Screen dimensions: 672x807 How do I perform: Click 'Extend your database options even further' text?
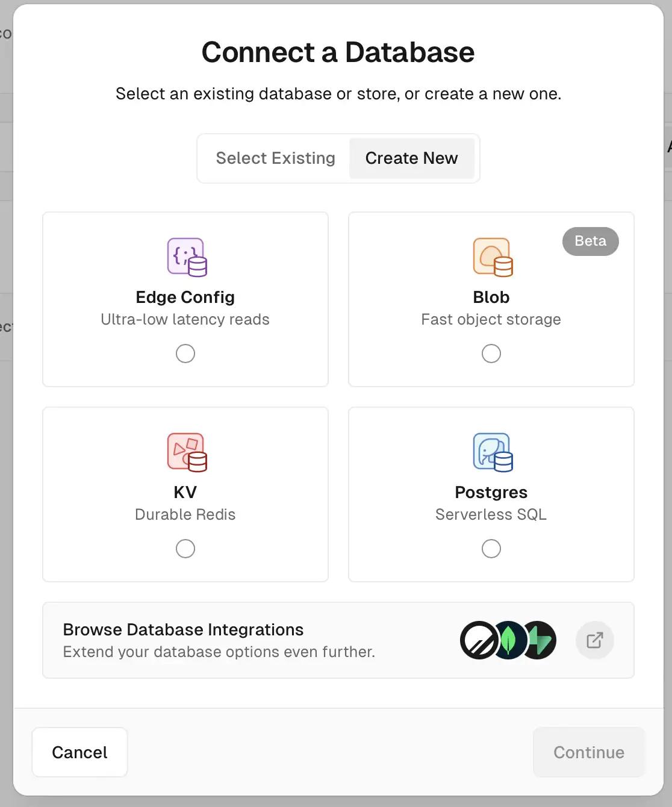pyautogui.click(x=219, y=652)
